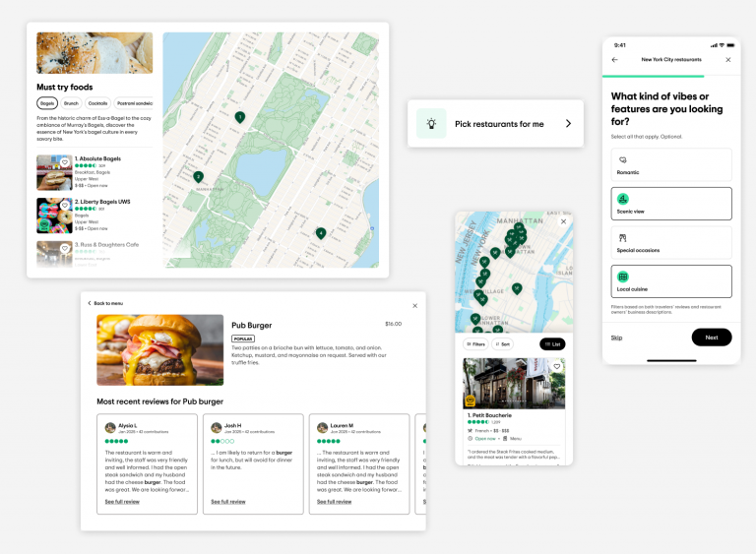Tap the Wi-Fi icon in phone status bar

pyautogui.click(x=722, y=45)
